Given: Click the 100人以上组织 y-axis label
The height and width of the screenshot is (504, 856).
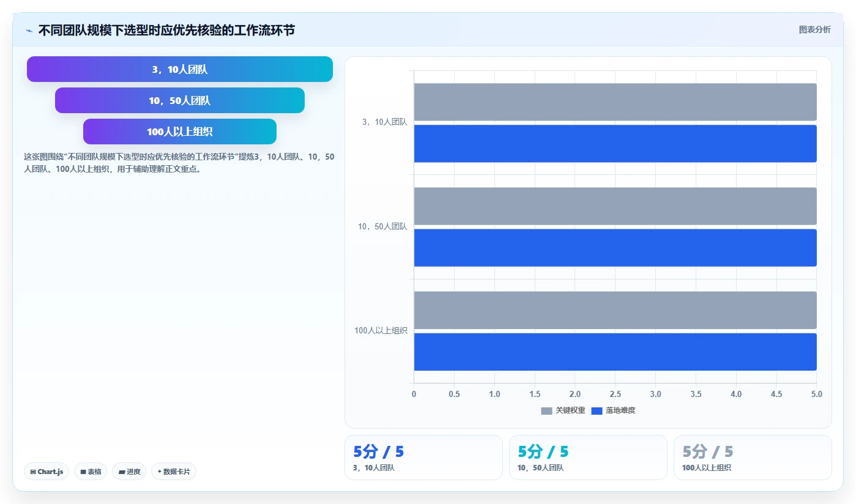Looking at the screenshot, I should (x=381, y=330).
